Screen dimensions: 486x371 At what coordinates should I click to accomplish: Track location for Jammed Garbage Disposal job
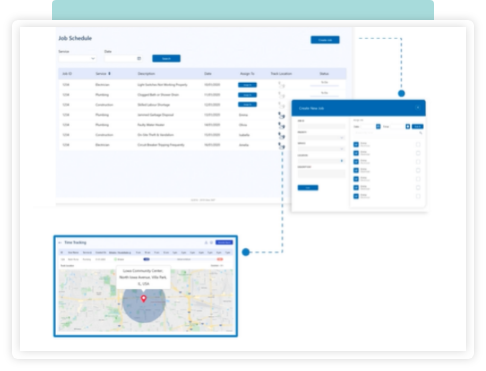coord(281,116)
